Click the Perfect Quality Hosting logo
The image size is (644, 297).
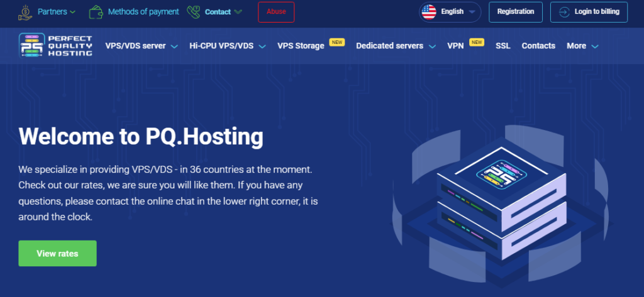[x=55, y=46]
